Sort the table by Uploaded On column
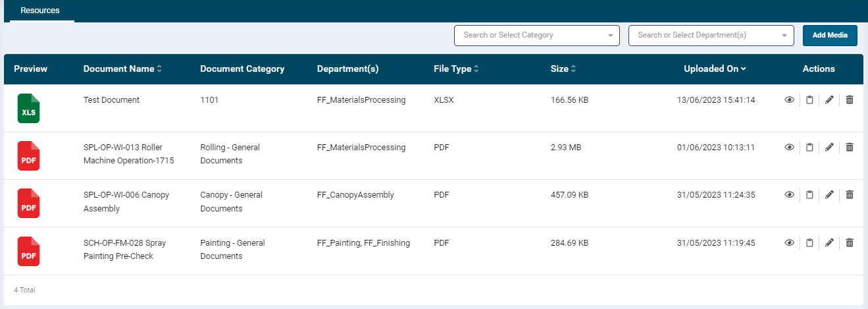The height and width of the screenshot is (309, 868). pyautogui.click(x=715, y=69)
